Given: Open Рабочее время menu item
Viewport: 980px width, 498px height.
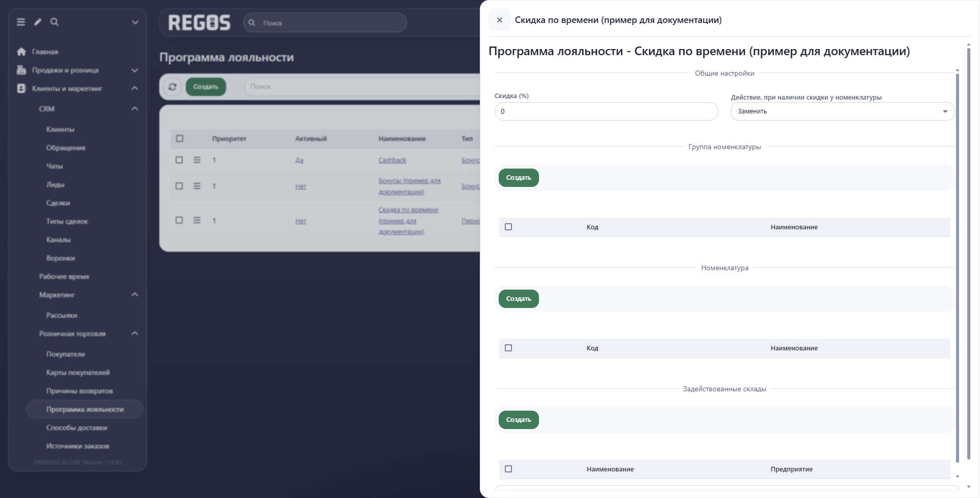Looking at the screenshot, I should point(64,276).
